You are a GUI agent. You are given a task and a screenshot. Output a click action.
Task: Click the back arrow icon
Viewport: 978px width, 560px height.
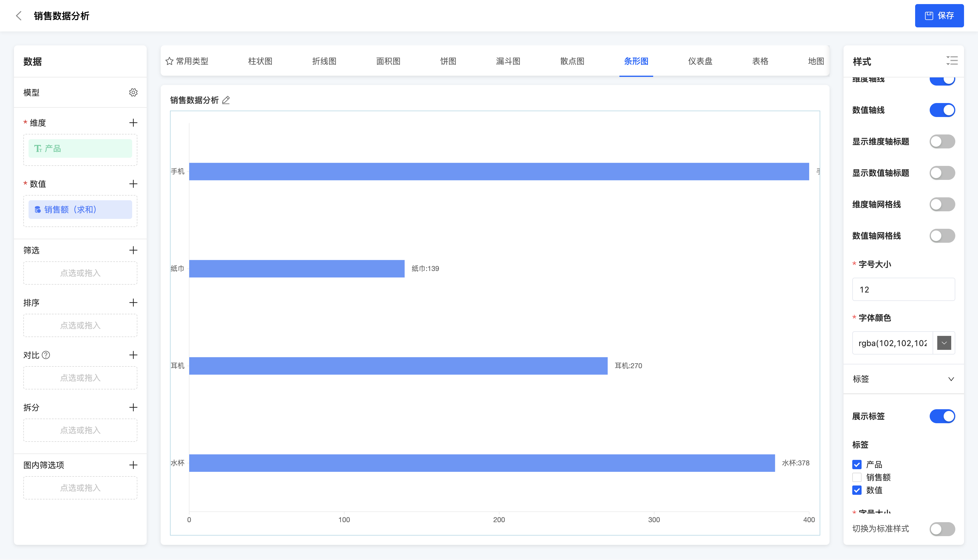18,16
